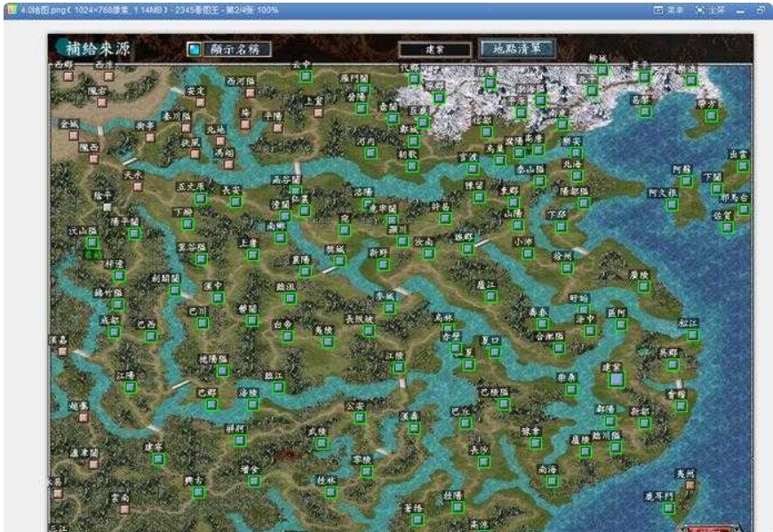The width and height of the screenshot is (773, 532).
Task: Choose the 雲中 city marker
Action: 306,76
